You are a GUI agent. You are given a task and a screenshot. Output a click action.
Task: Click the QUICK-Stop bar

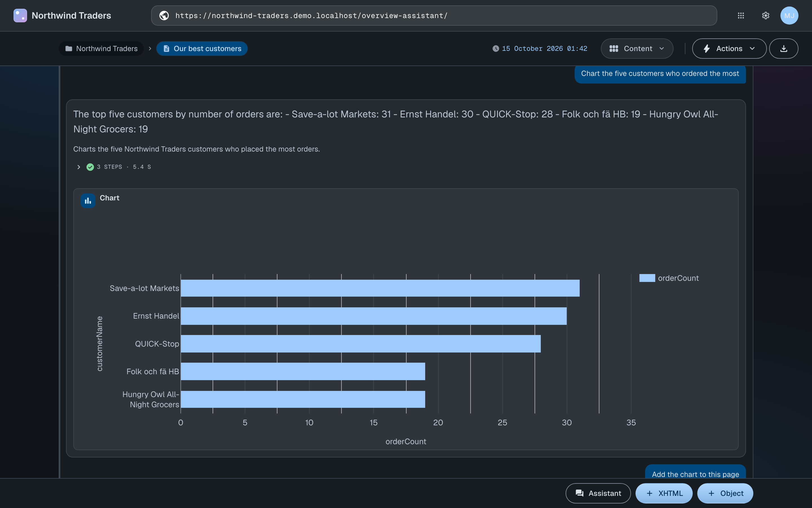(361, 344)
